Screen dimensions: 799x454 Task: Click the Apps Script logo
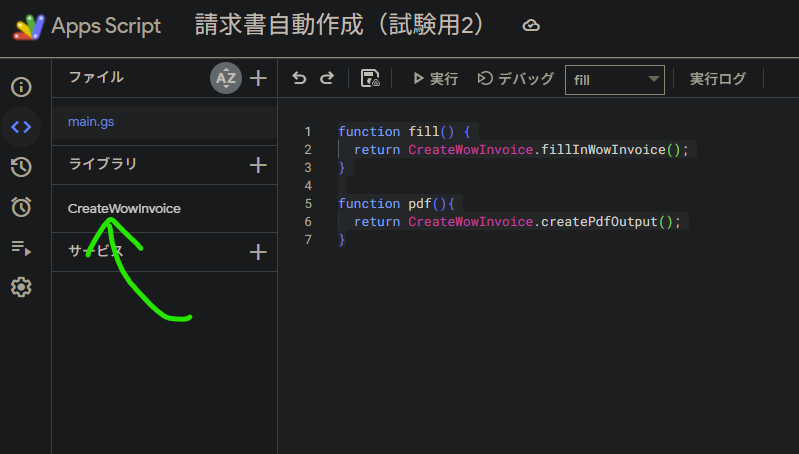[x=29, y=26]
